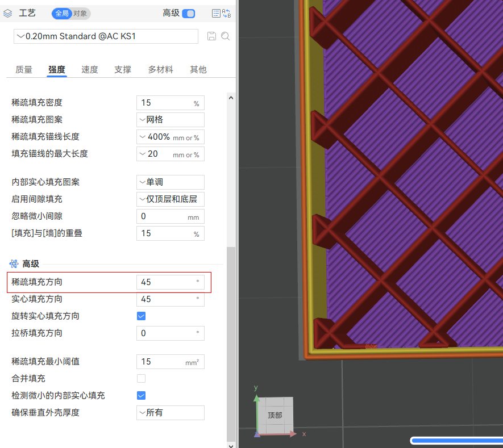Click the 拉桥填充方向 label
503x448 pixels.
pos(37,333)
